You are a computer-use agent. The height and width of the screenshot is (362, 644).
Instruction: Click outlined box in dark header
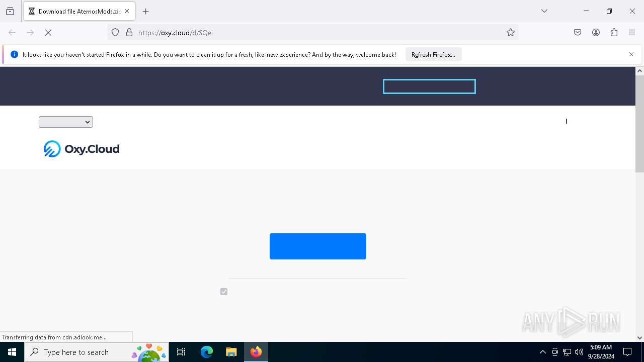[429, 86]
